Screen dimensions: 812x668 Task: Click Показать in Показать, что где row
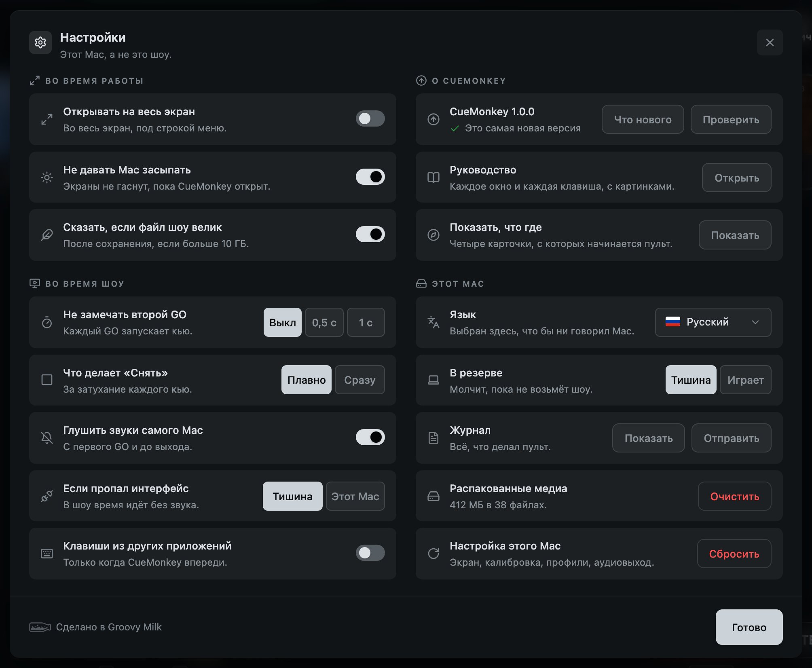tap(735, 235)
